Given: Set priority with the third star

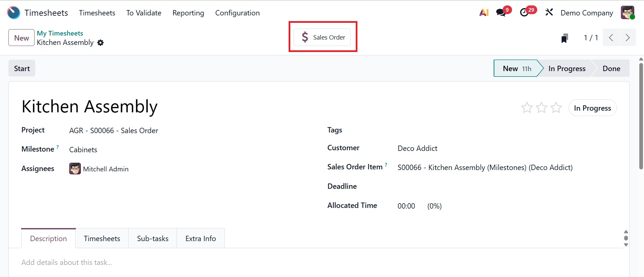Looking at the screenshot, I should coord(556,108).
